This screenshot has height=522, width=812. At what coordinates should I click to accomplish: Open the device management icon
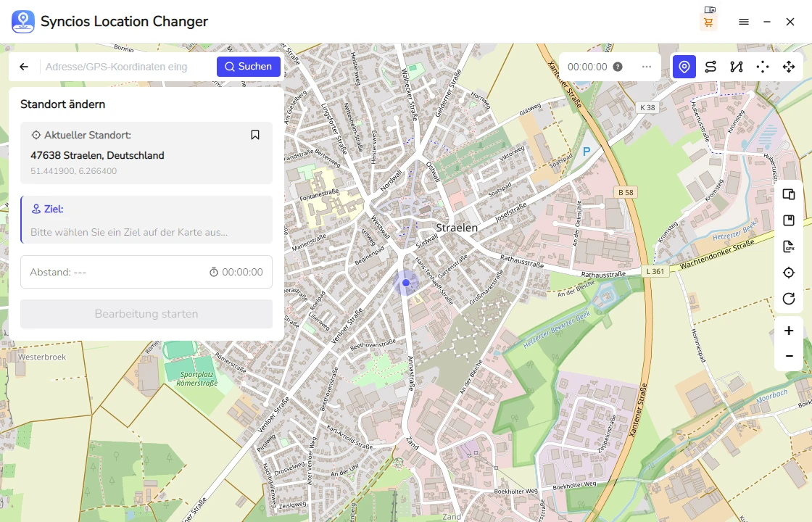[x=789, y=194]
